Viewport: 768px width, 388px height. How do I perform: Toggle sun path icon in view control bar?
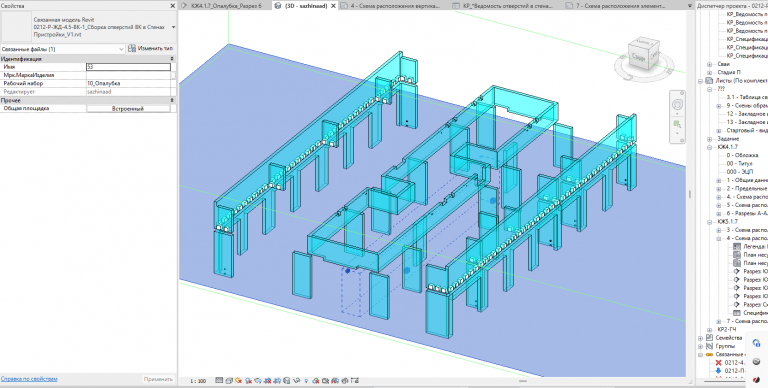tap(239, 381)
